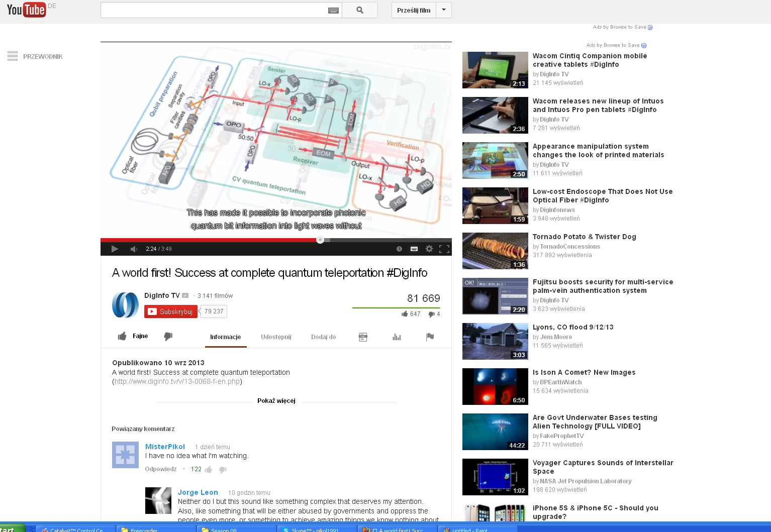This screenshot has height=532, width=771.
Task: Click MisterPikol's profile avatar
Action: 125,455
